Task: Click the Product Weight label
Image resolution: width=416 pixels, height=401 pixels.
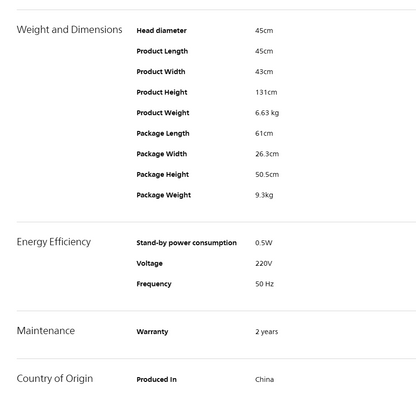Action: (163, 113)
